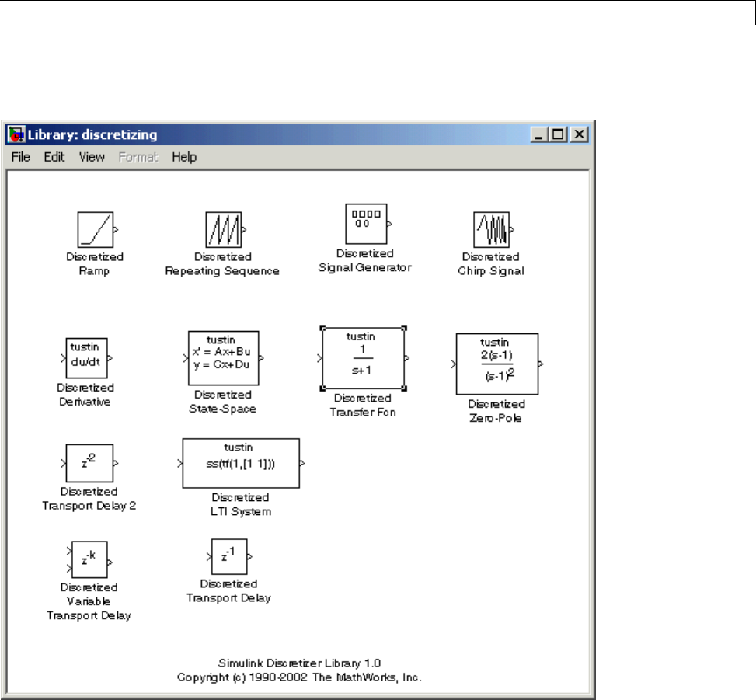Viewport: 756px width, 700px height.
Task: Select the Discretized LTI System block
Action: tap(241, 463)
